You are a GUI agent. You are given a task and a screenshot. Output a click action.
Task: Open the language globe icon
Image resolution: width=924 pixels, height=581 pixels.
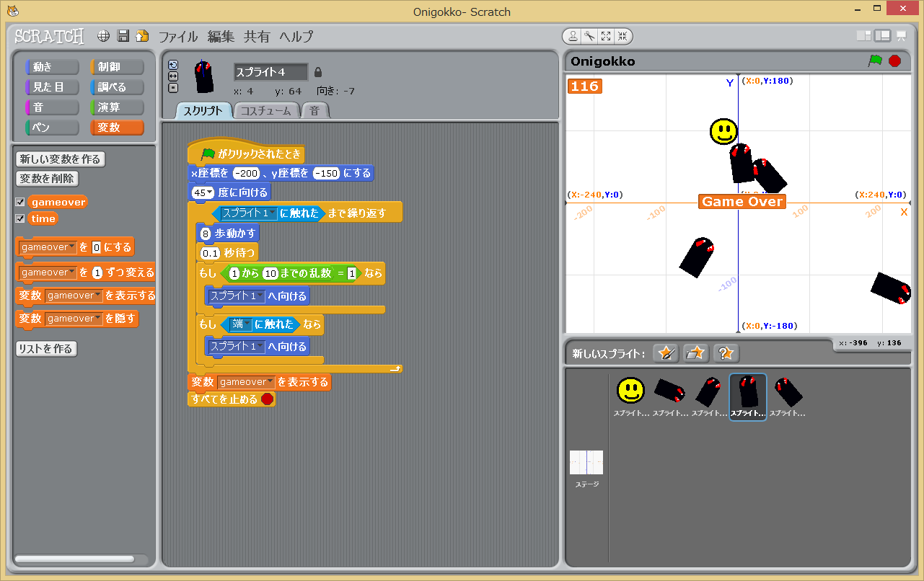tap(104, 36)
